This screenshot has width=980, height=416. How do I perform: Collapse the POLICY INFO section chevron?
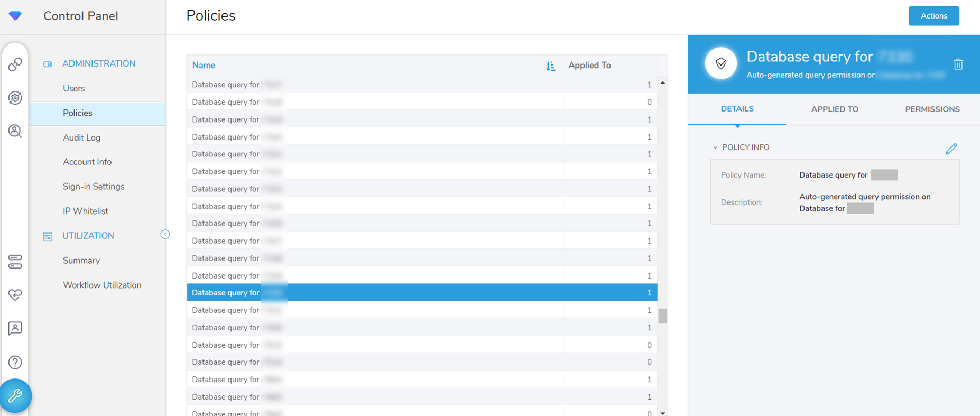tap(715, 147)
